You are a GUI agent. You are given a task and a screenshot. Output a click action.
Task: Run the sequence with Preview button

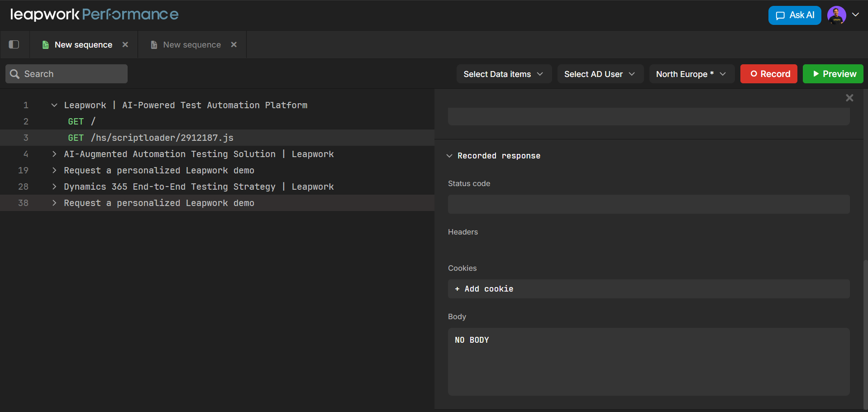[833, 74]
